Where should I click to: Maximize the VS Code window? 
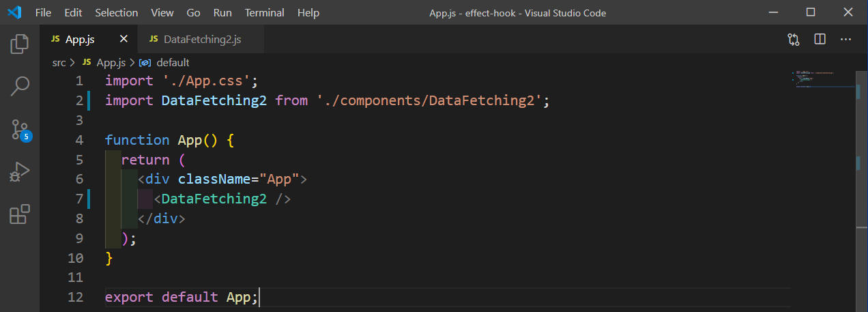[811, 12]
